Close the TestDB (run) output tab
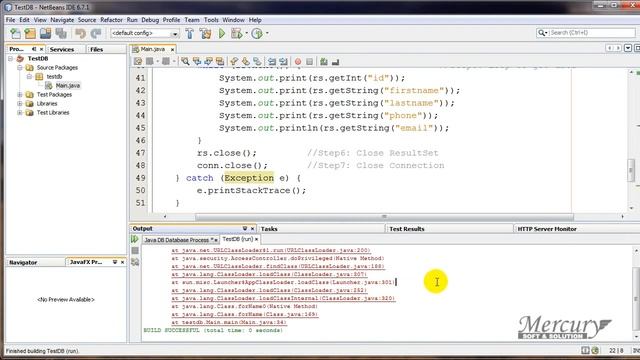The image size is (640, 360). [256, 239]
